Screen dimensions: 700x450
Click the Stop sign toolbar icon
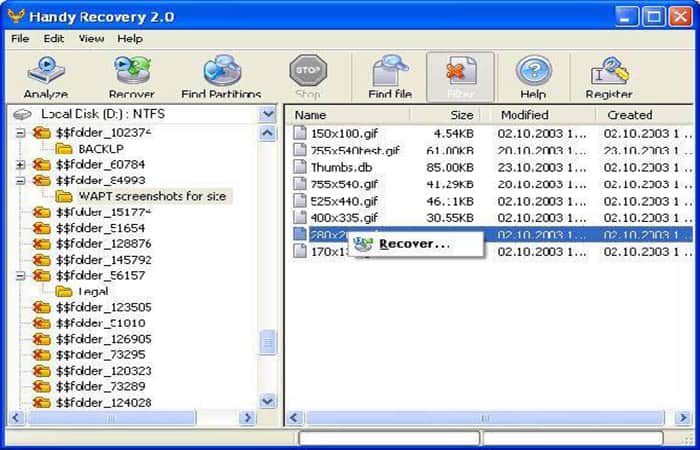coord(308,71)
